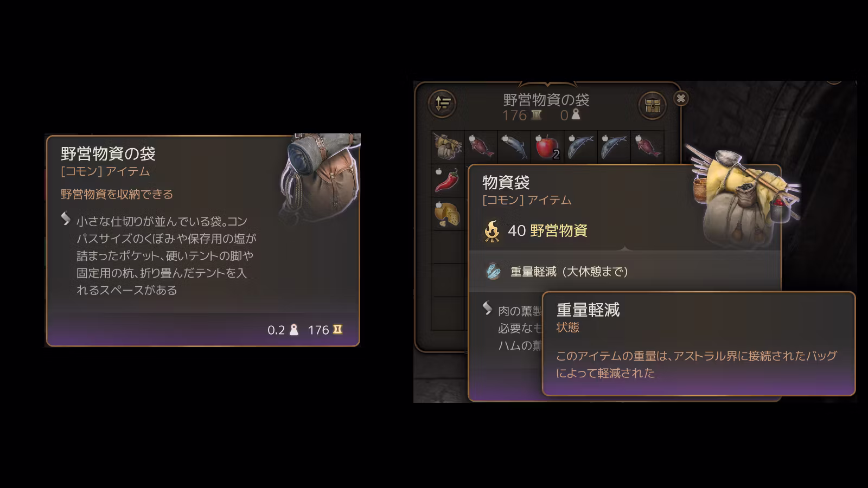Click the feather icon next to 重量軽減

point(493,271)
